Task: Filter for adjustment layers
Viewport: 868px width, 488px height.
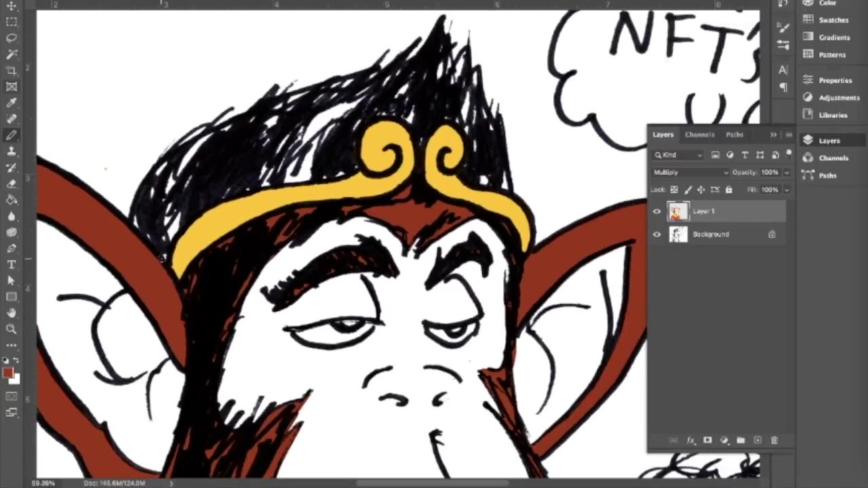Action: pyautogui.click(x=730, y=155)
